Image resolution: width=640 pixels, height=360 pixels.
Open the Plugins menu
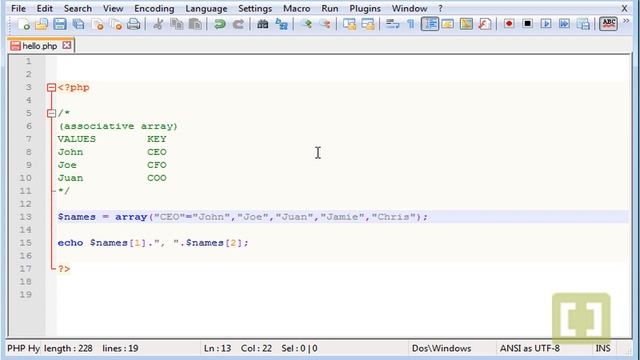tap(365, 8)
